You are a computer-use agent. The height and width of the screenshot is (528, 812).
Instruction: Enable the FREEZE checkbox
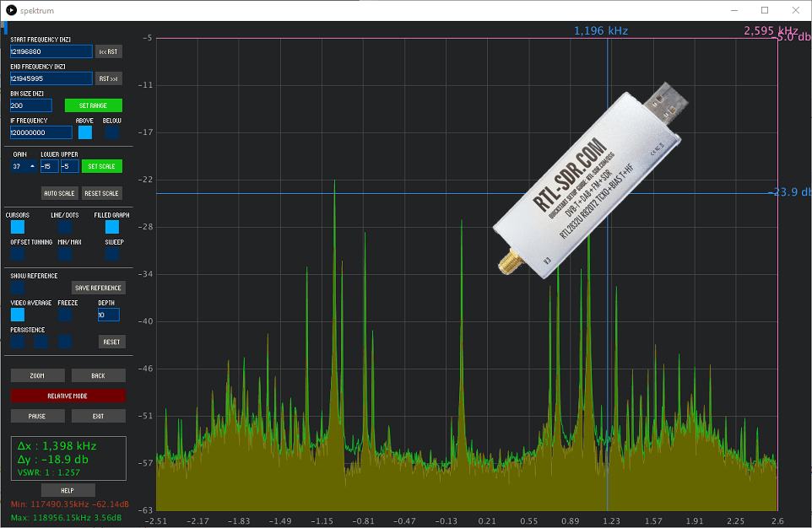point(65,315)
